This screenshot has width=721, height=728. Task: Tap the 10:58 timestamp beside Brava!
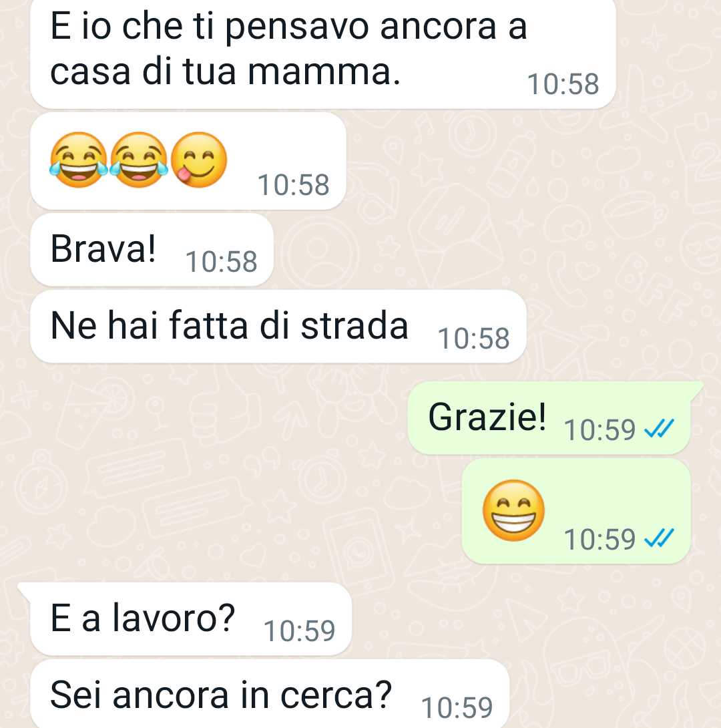222,261
